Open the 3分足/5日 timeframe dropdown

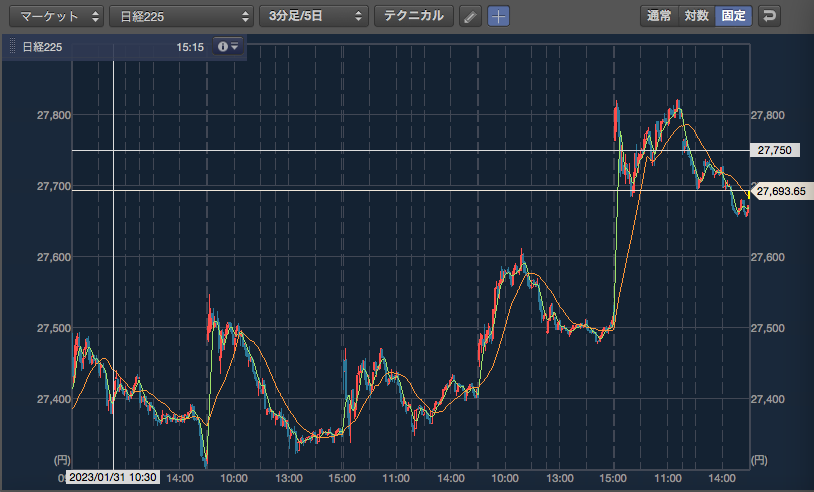coord(314,16)
